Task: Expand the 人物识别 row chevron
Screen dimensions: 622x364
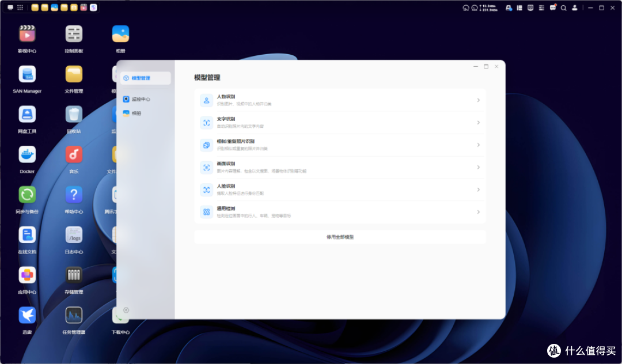Action: (479, 100)
